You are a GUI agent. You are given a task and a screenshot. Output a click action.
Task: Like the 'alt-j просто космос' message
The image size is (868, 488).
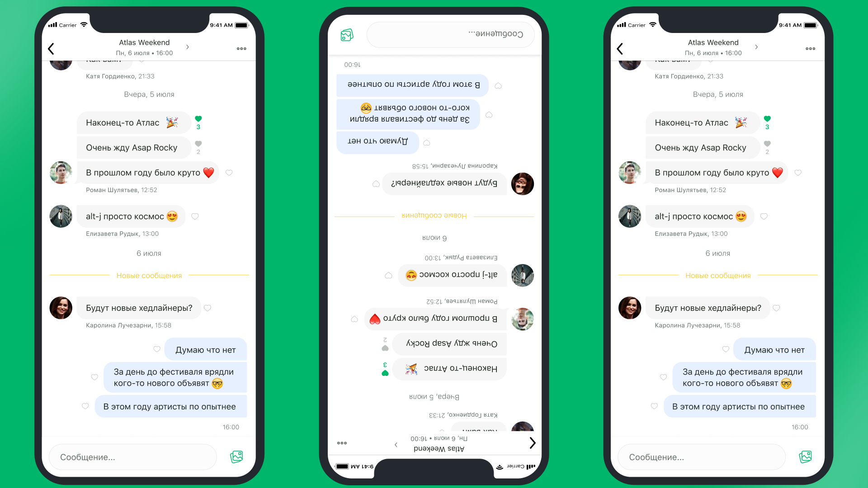coord(194,216)
